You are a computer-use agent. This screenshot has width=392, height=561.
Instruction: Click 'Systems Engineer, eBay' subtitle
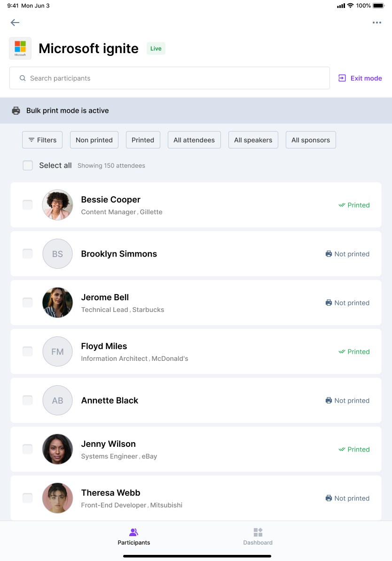tap(119, 456)
